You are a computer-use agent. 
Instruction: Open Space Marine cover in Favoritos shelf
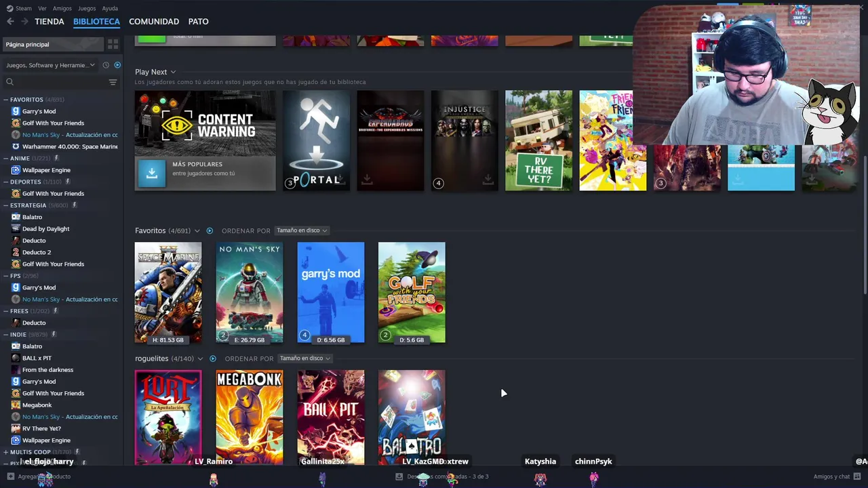click(x=168, y=292)
